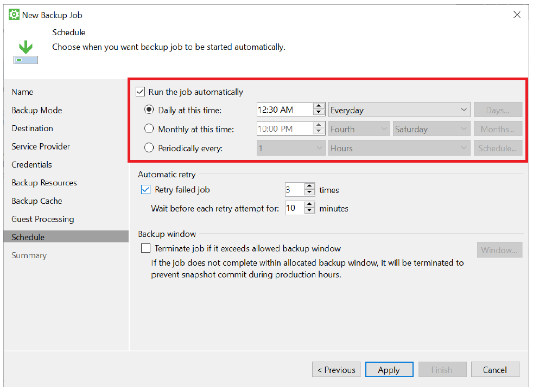Click the green download arrow backup icon

click(x=26, y=52)
